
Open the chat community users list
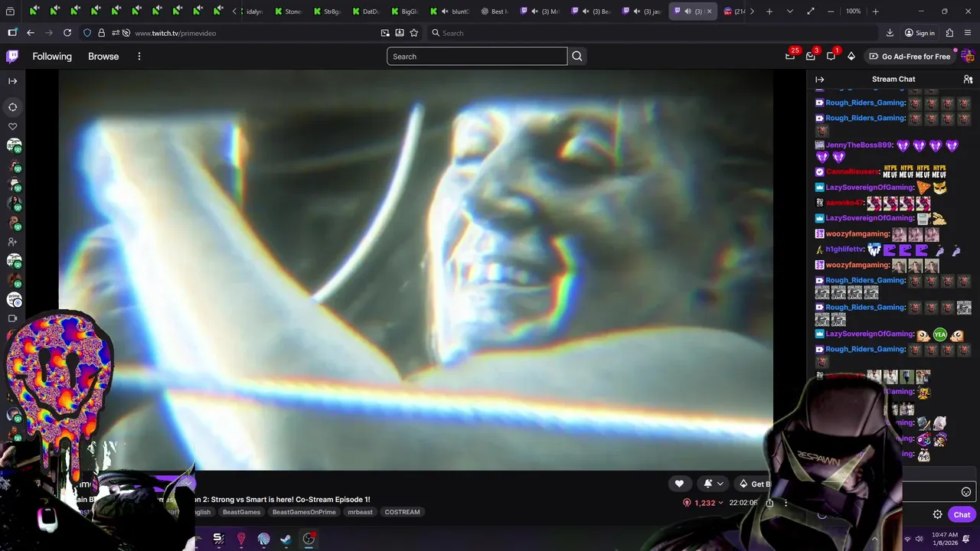(x=968, y=80)
